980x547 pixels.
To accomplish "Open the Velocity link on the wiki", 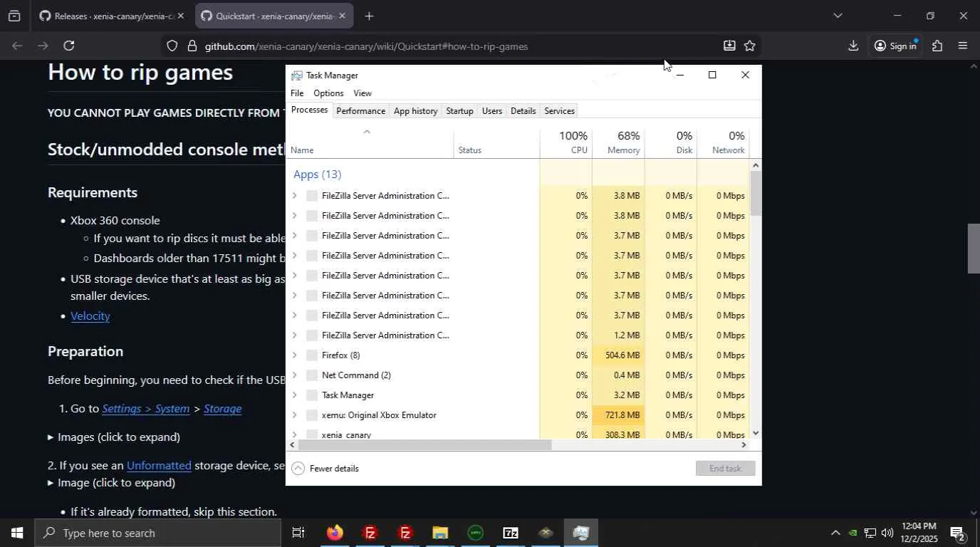I will 90,316.
